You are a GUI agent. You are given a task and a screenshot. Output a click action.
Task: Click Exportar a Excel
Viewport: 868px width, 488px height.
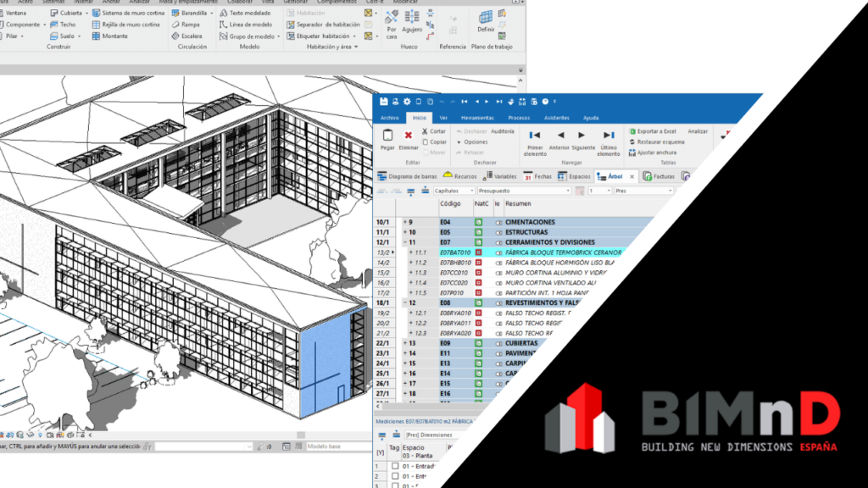654,131
